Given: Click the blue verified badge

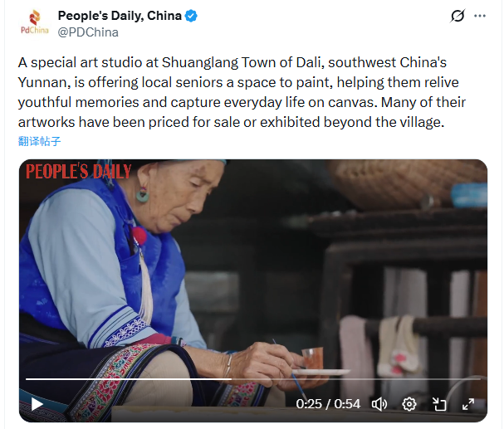Looking at the screenshot, I should 191,16.
